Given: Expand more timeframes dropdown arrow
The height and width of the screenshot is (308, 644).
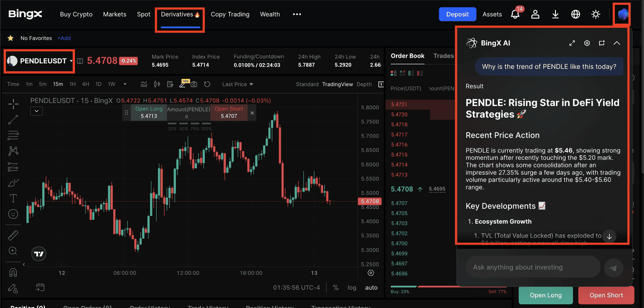Looking at the screenshot, I should (x=125, y=84).
